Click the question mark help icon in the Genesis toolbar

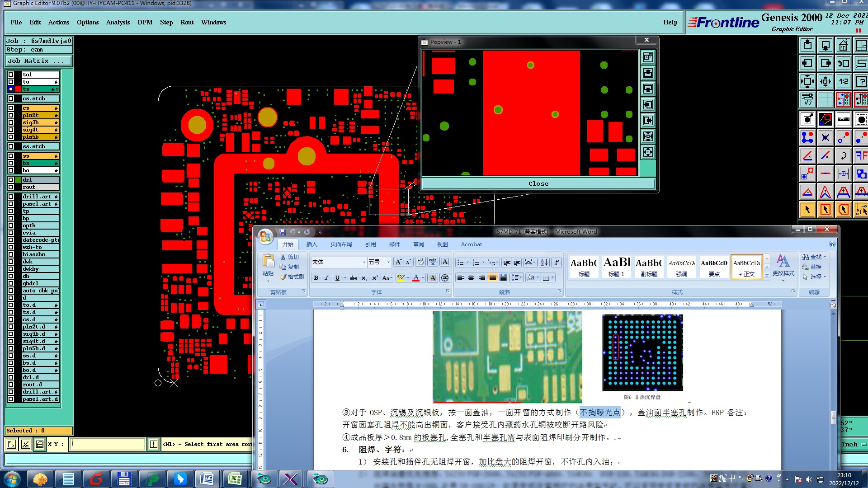[x=861, y=81]
